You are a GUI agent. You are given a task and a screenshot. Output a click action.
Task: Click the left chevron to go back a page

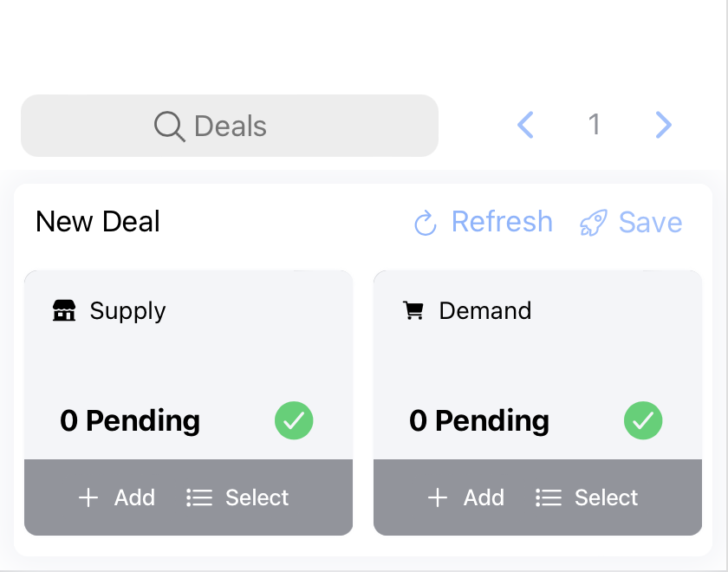click(x=525, y=125)
